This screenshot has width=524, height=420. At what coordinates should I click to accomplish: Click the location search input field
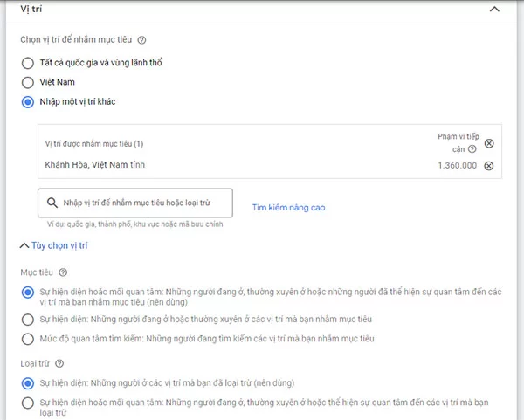[x=135, y=203]
